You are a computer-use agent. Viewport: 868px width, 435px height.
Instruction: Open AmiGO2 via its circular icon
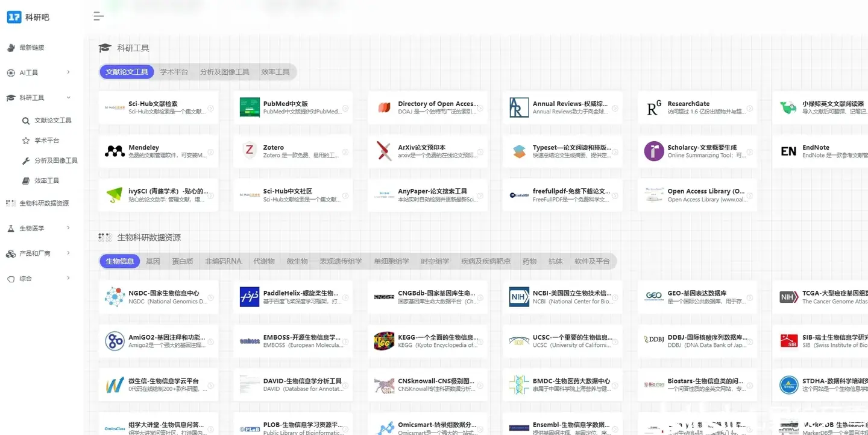[x=115, y=341]
